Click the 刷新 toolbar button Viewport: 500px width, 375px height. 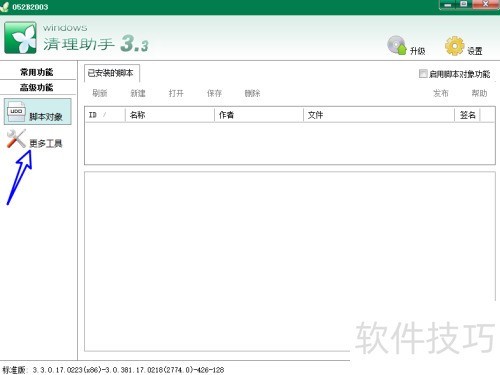[x=100, y=93]
